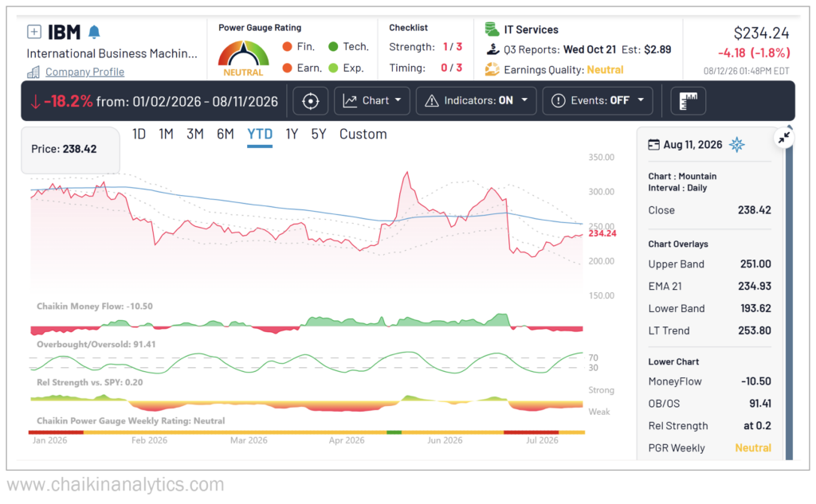The image size is (816, 504).
Task: Click the Est: $2.89 estimate
Action: coord(646,49)
